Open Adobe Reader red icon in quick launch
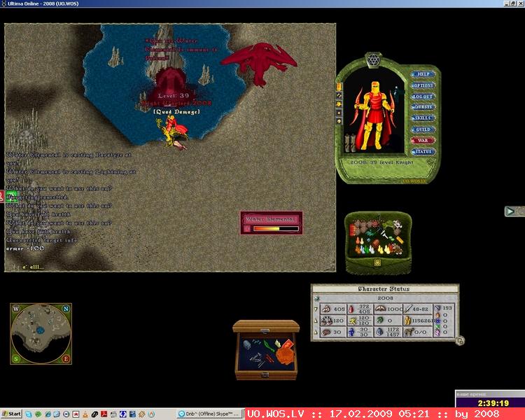The image size is (525, 420). (x=104, y=414)
